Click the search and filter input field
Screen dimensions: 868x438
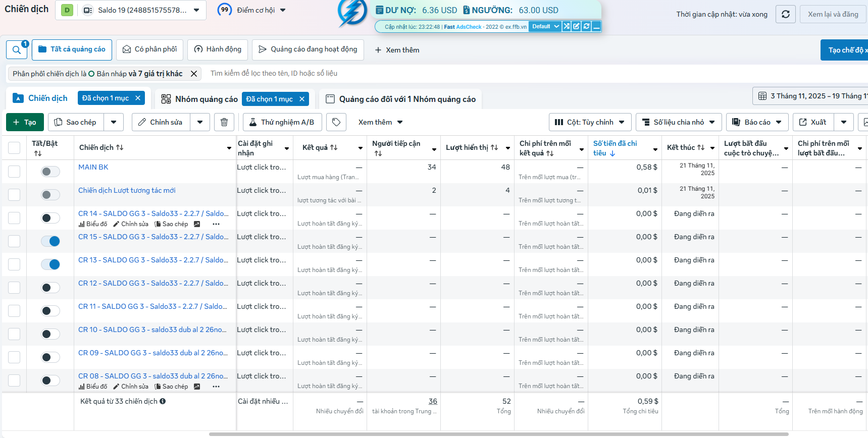[535, 73]
